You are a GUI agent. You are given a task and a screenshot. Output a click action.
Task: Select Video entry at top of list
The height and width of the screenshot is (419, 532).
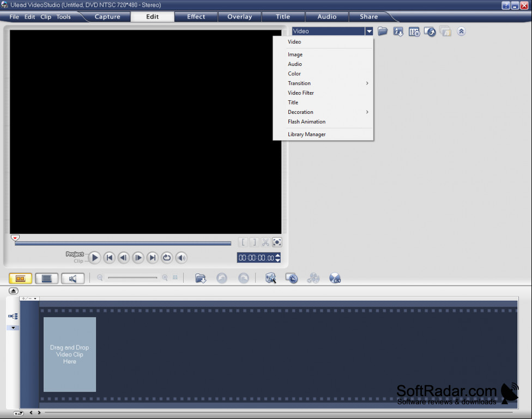pyautogui.click(x=323, y=42)
